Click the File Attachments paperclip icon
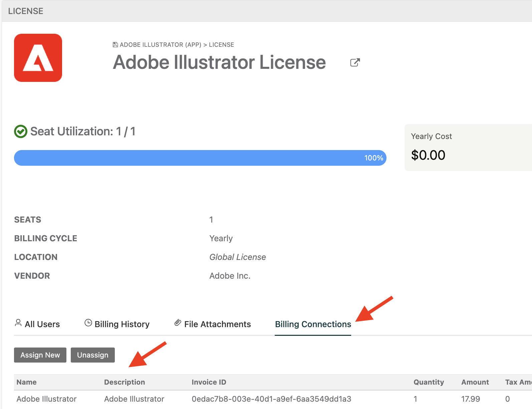The height and width of the screenshot is (409, 532). [x=178, y=323]
